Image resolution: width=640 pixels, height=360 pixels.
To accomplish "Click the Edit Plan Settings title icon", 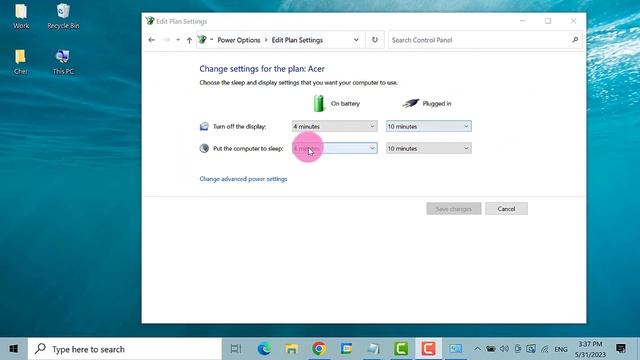I will [150, 21].
